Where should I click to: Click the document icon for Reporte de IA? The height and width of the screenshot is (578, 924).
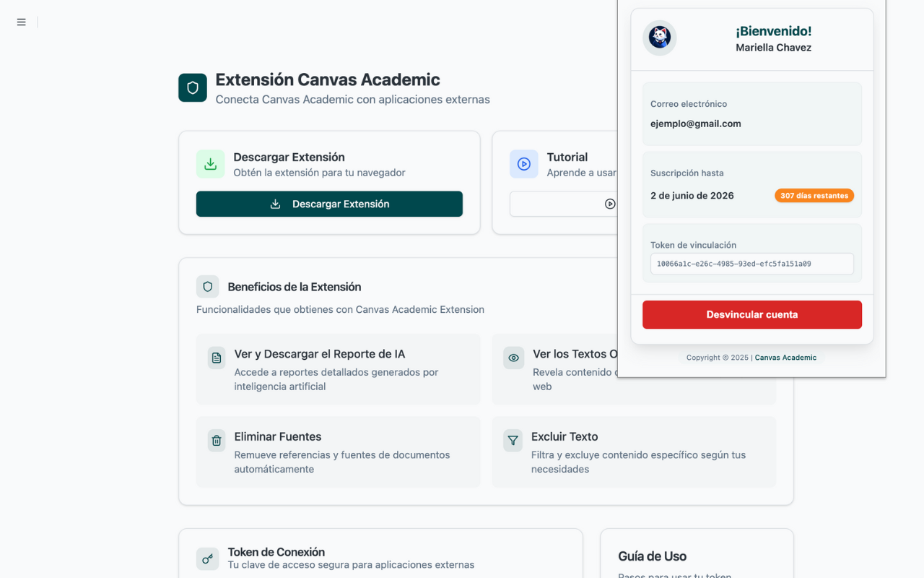(216, 358)
